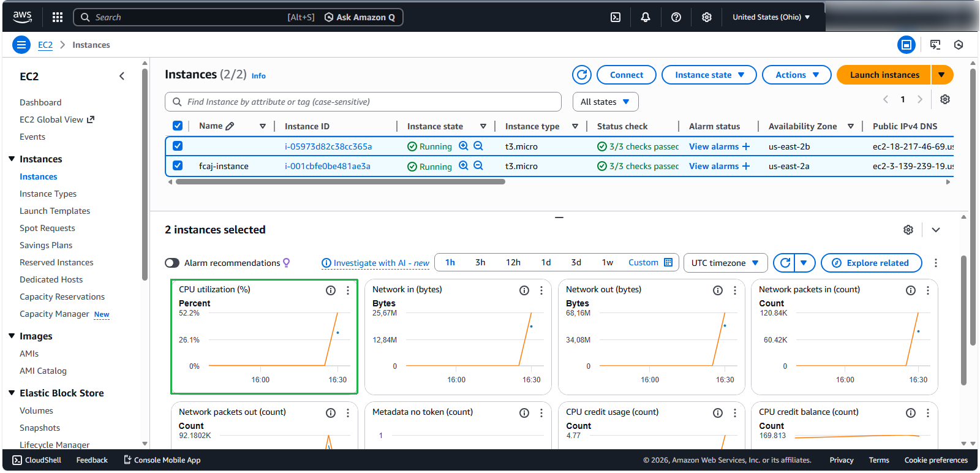The height and width of the screenshot is (473, 980).
Task: Open UTC timezone dropdown
Action: (725, 263)
